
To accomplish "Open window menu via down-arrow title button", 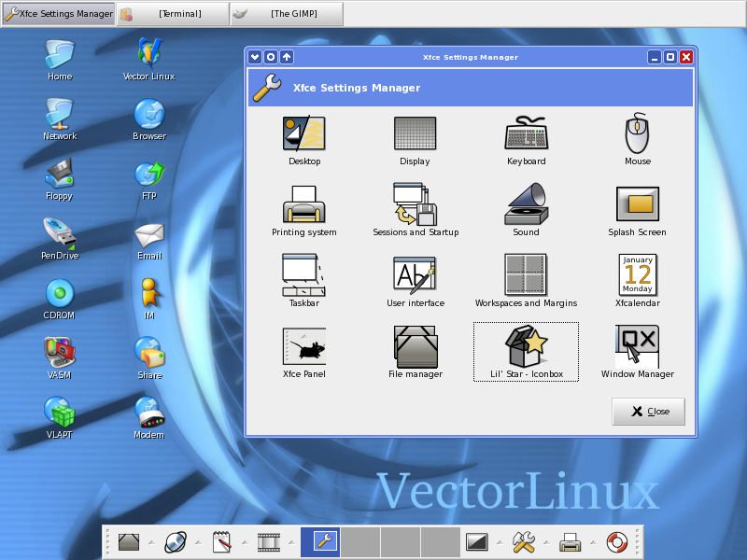I will click(x=255, y=57).
